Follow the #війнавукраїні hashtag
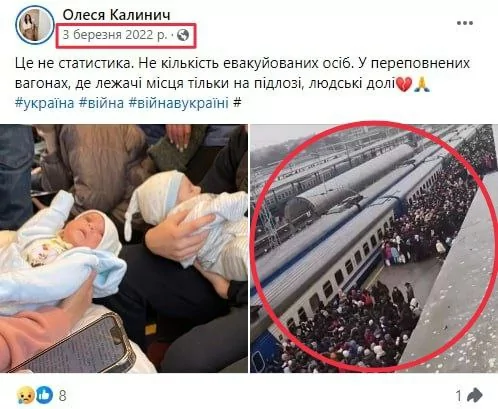Image resolution: width=498 pixels, height=409 pixels. tap(179, 103)
